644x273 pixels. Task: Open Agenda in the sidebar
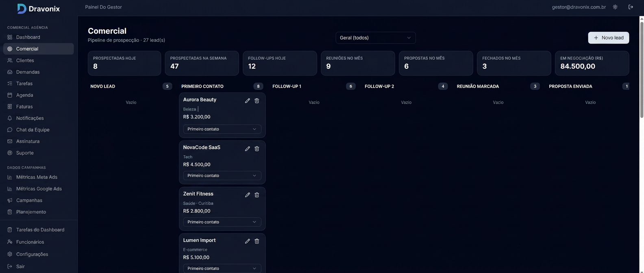pos(39,95)
